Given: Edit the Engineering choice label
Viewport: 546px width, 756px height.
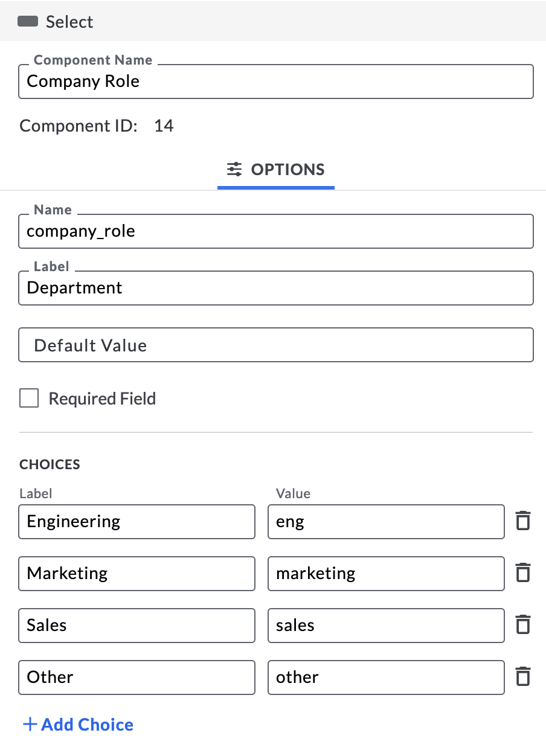Looking at the screenshot, I should pyautogui.click(x=137, y=522).
